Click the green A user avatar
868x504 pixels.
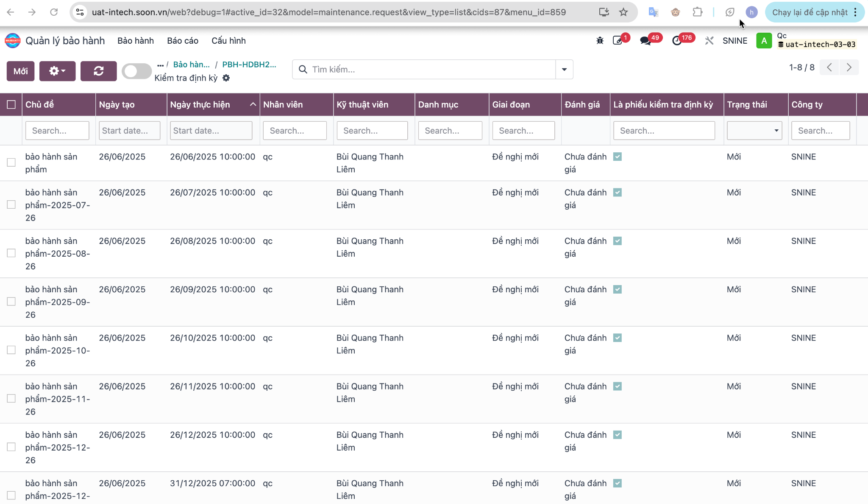764,41
